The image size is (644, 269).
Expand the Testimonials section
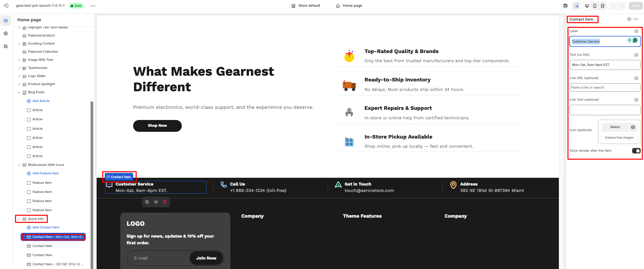click(x=19, y=68)
